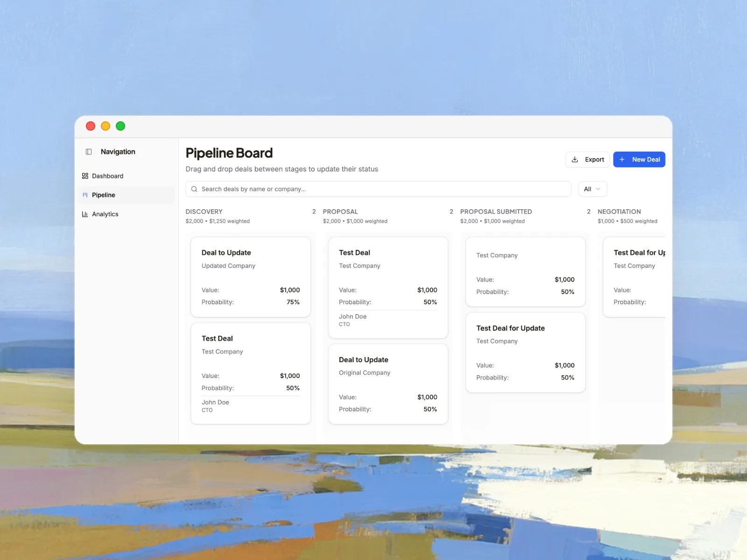Open the Deal to Update card in Discovery

click(250, 277)
